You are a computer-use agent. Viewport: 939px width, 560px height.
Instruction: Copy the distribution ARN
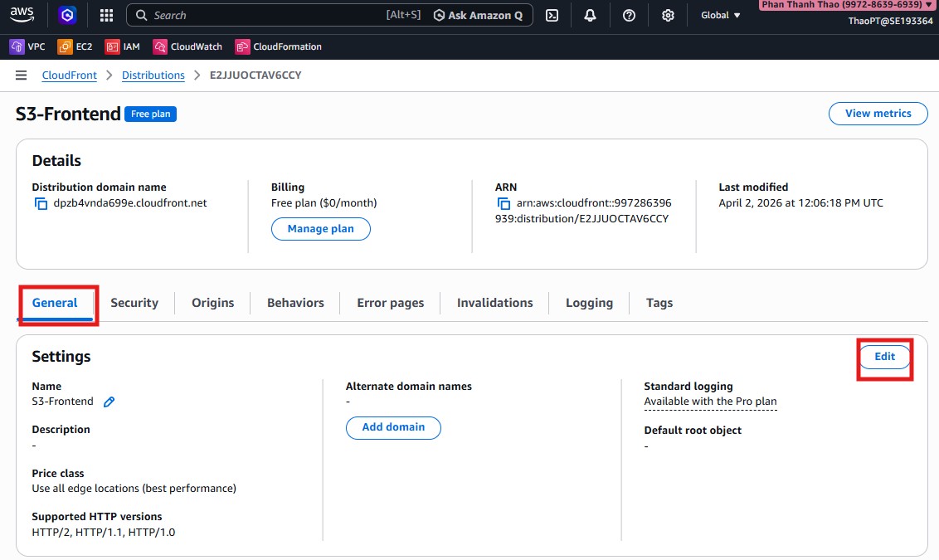[x=504, y=203]
